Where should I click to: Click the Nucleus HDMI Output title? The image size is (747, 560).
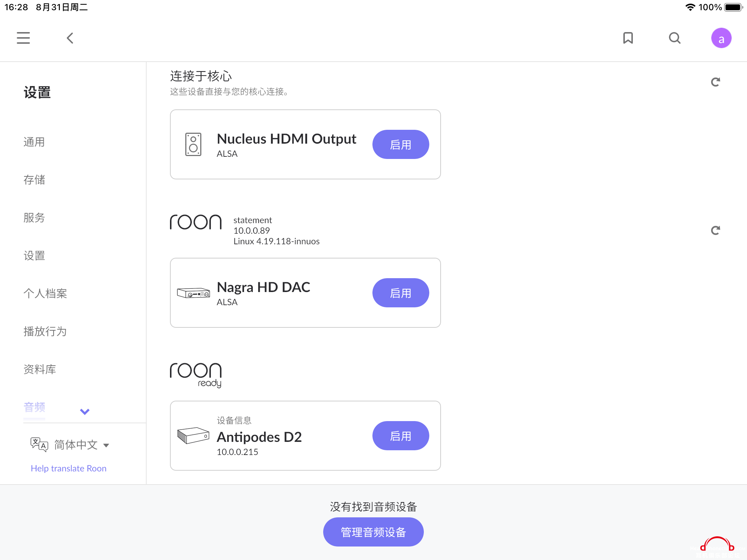pos(286,139)
